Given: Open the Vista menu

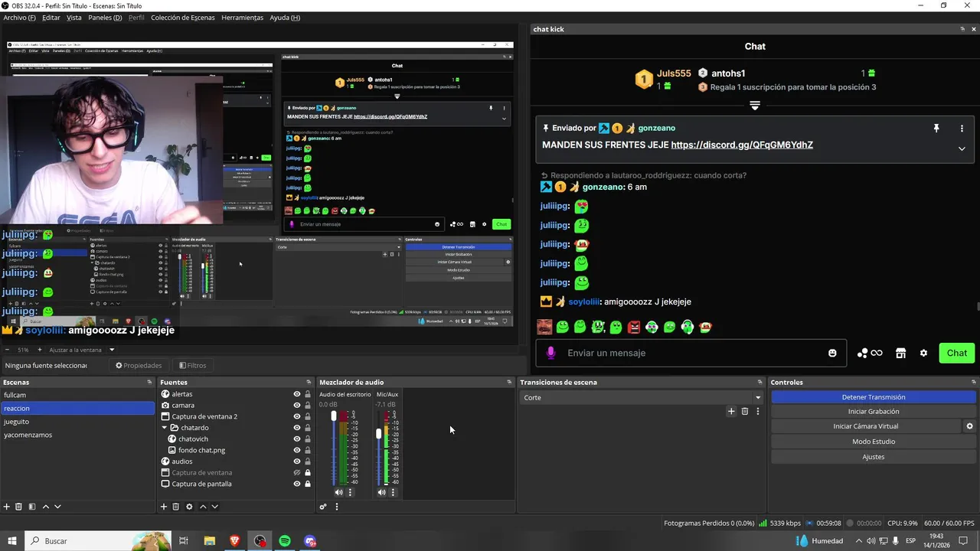Looking at the screenshot, I should (x=74, y=18).
